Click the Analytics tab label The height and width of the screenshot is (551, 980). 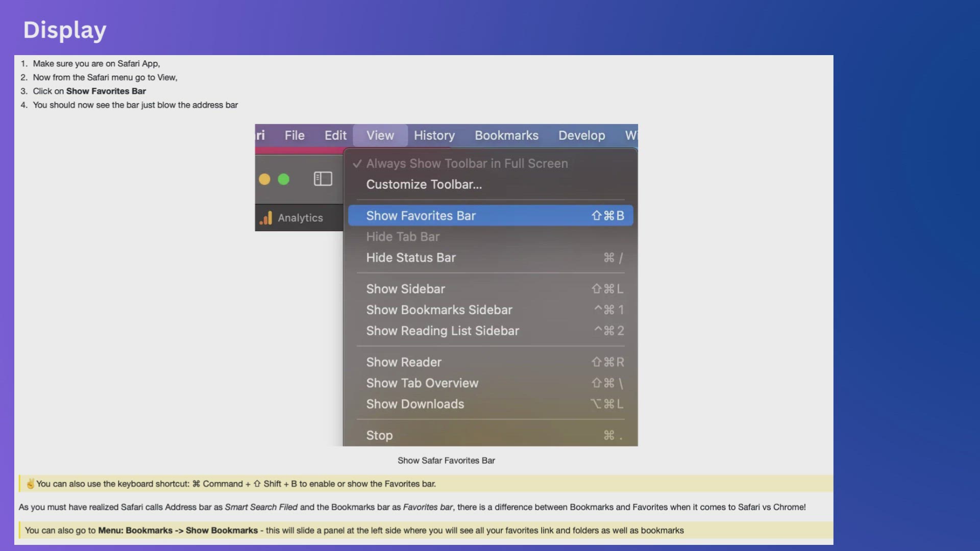(300, 218)
